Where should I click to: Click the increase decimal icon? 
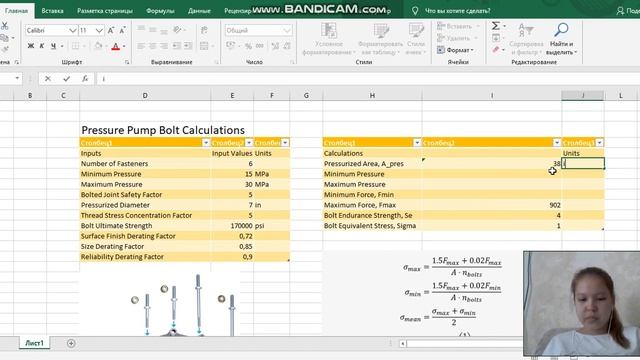tap(276, 46)
